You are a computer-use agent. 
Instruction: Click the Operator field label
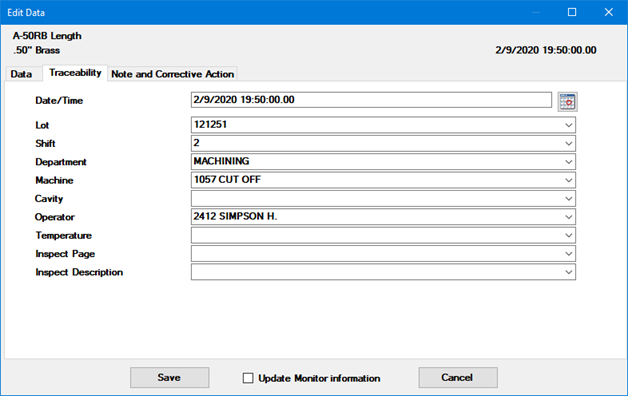coord(55,217)
